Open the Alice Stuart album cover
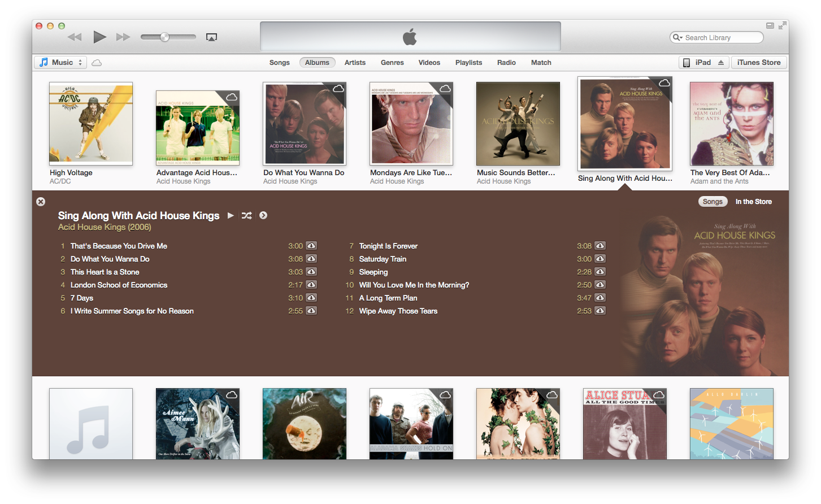Image resolution: width=821 pixels, height=504 pixels. (x=625, y=424)
